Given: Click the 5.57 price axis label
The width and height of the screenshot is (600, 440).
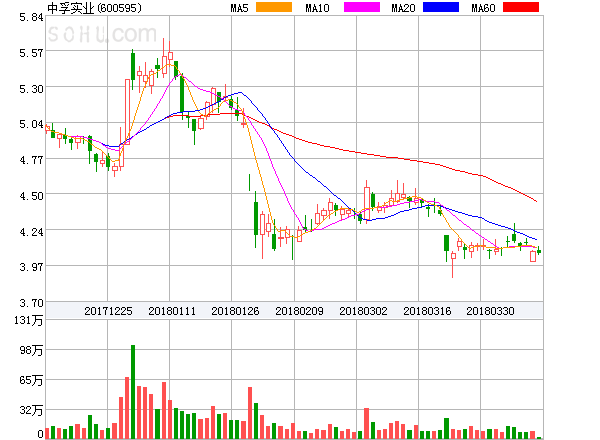Looking at the screenshot, I should click(x=31, y=53).
